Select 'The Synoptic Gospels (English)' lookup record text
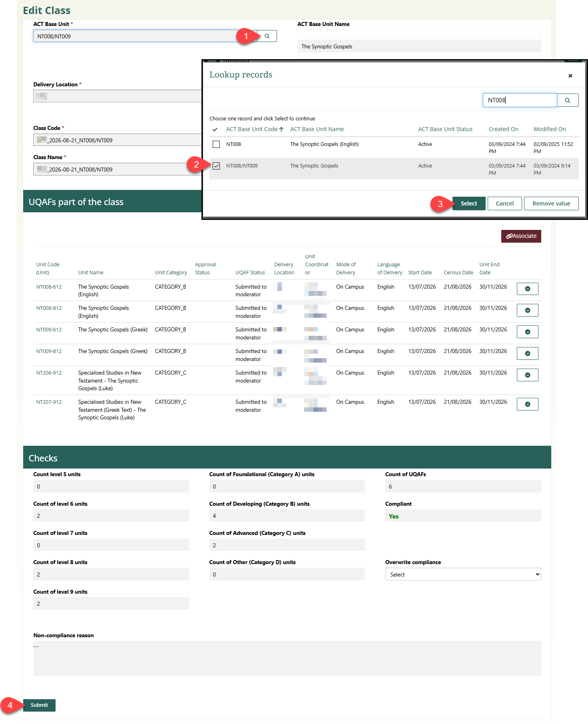 [x=325, y=144]
